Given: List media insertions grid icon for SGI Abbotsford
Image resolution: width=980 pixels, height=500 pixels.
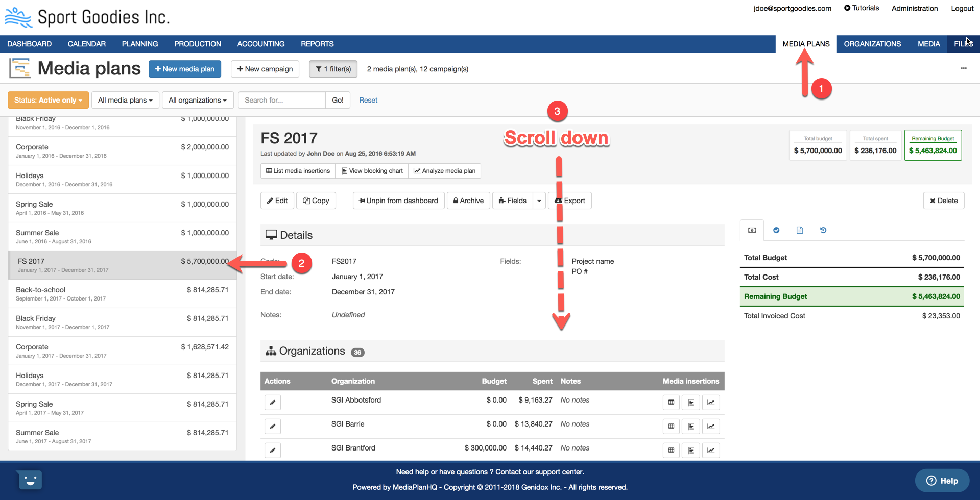Looking at the screenshot, I should coord(671,403).
